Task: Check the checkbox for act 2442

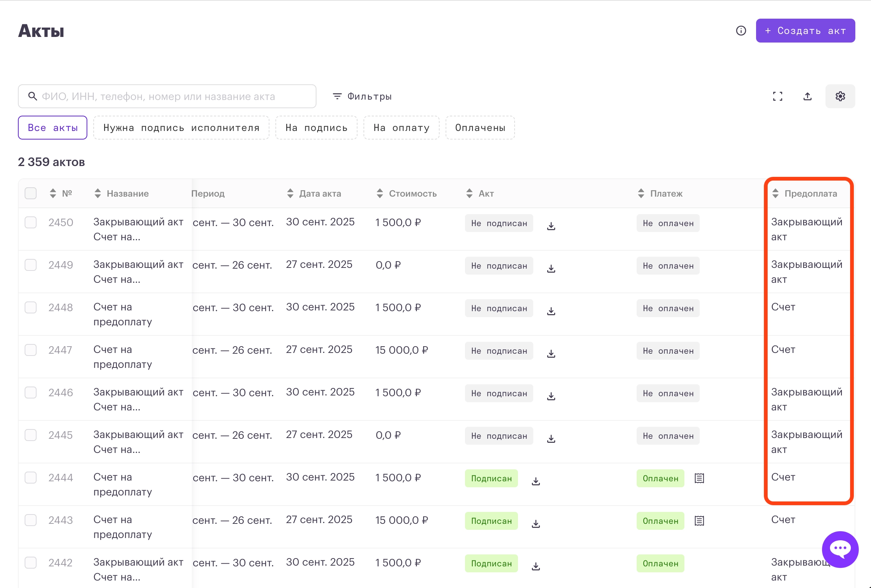Action: click(31, 563)
